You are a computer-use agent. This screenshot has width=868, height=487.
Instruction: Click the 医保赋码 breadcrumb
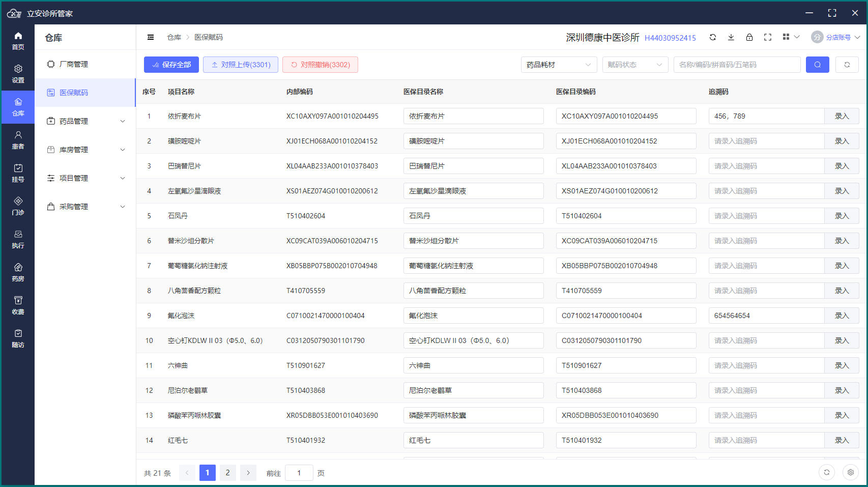pyautogui.click(x=209, y=37)
